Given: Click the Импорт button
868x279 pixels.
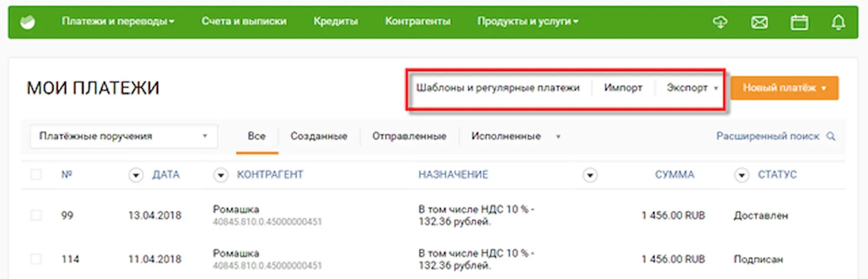Looking at the screenshot, I should point(623,88).
